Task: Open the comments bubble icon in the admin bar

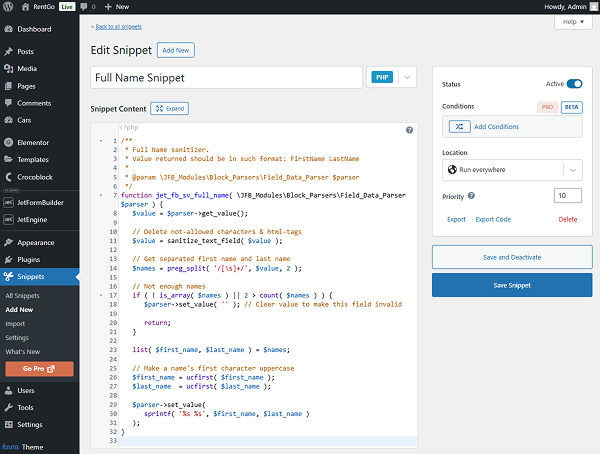Action: point(88,6)
